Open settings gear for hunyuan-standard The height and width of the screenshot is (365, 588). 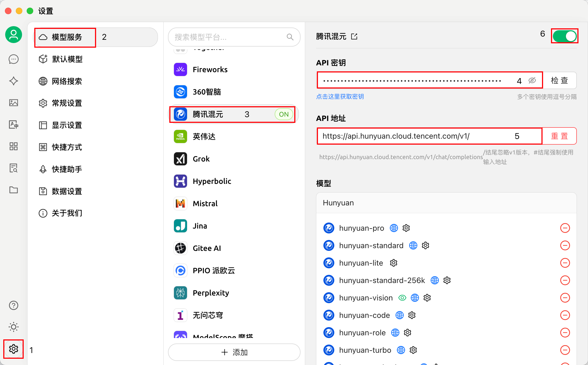(425, 245)
